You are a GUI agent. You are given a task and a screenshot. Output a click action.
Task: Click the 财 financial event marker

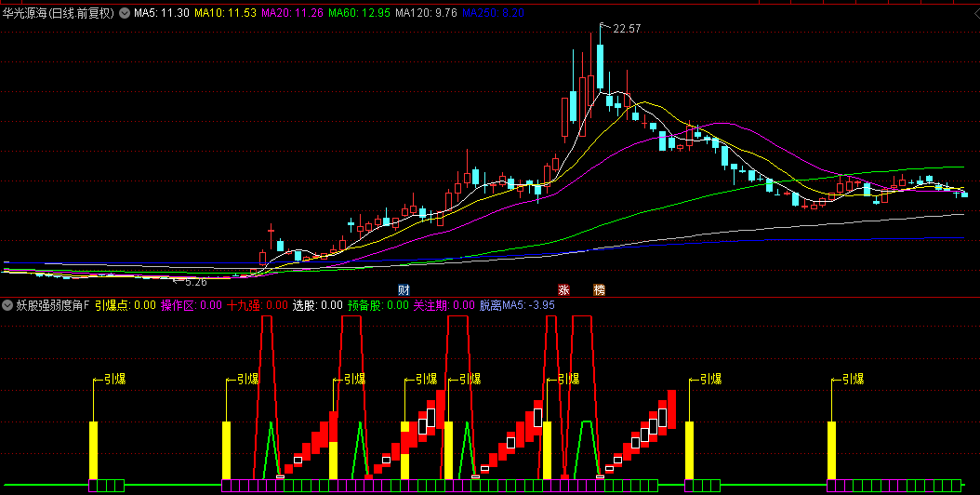[x=404, y=289]
